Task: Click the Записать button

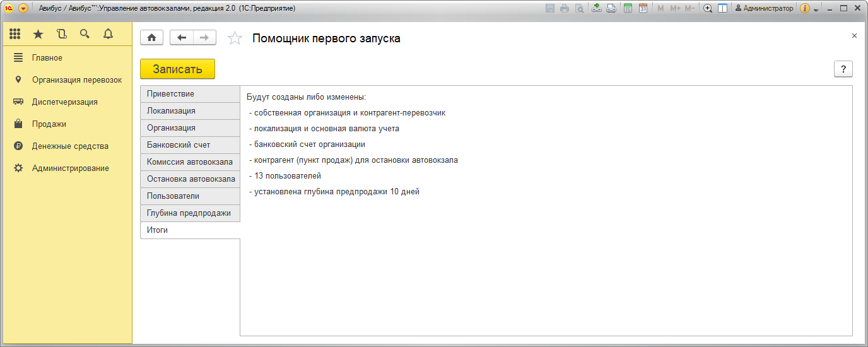Action: pos(177,69)
